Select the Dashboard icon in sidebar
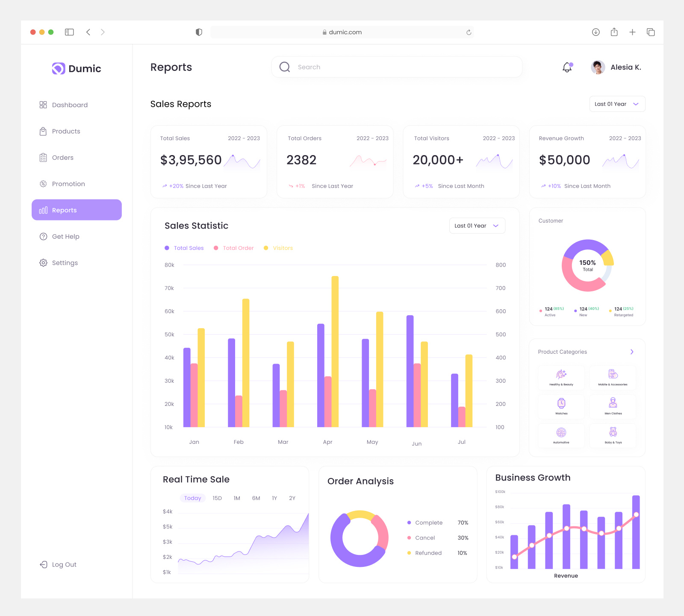The image size is (684, 616). pos(43,105)
